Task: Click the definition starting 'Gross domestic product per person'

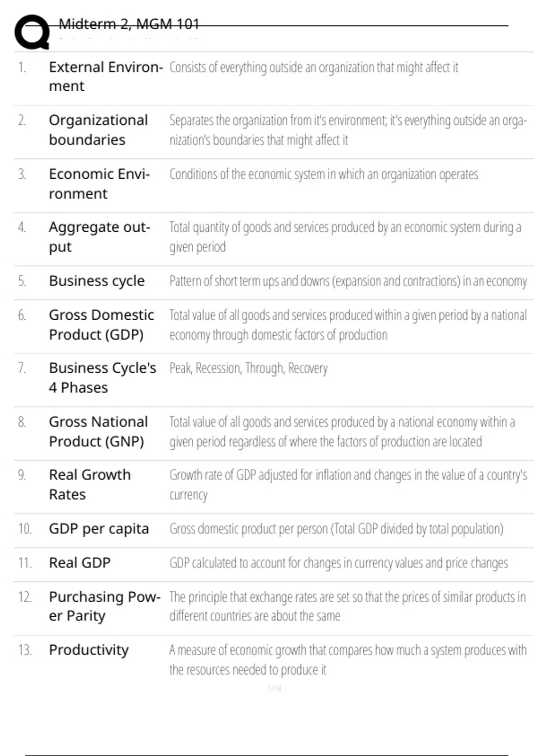Action: pyautogui.click(x=336, y=529)
